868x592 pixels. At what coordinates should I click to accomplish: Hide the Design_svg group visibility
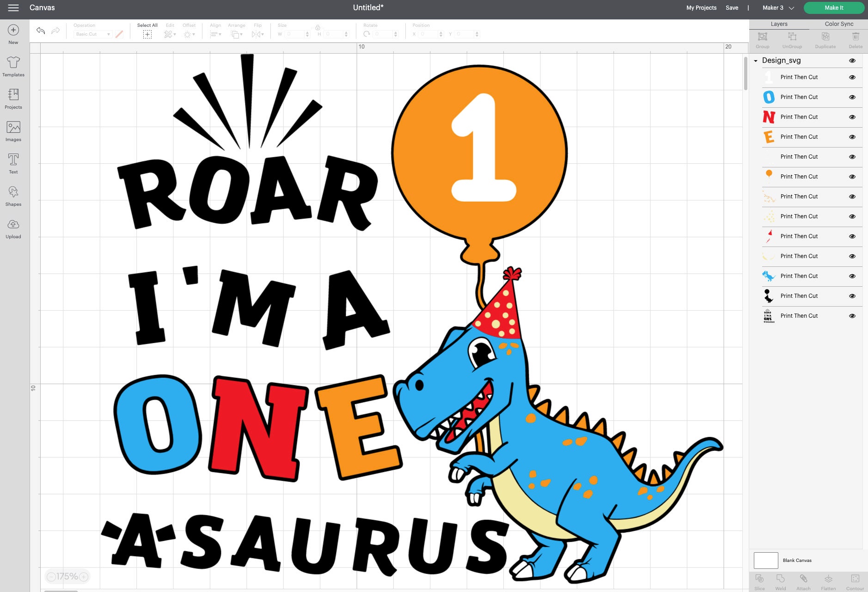coord(853,61)
